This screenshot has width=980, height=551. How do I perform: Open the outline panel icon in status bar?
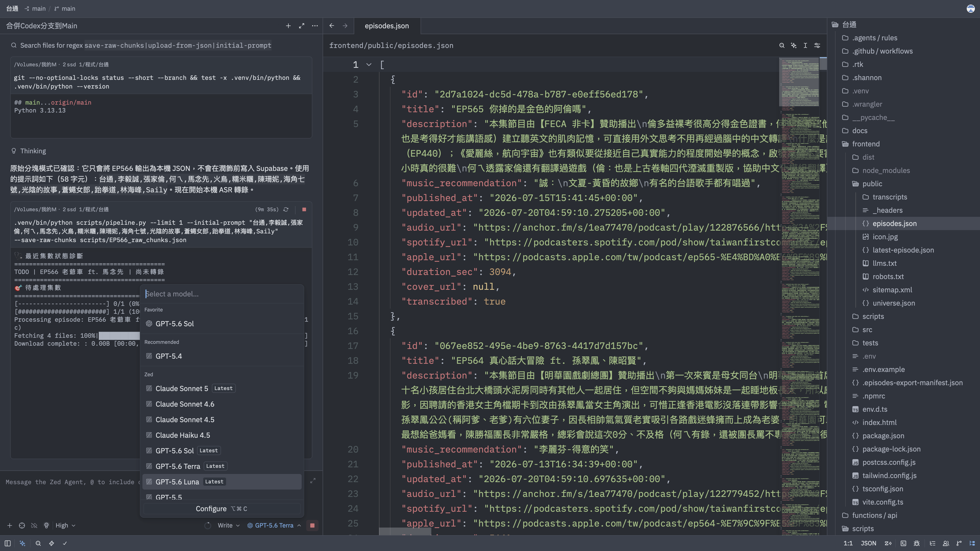click(x=933, y=543)
